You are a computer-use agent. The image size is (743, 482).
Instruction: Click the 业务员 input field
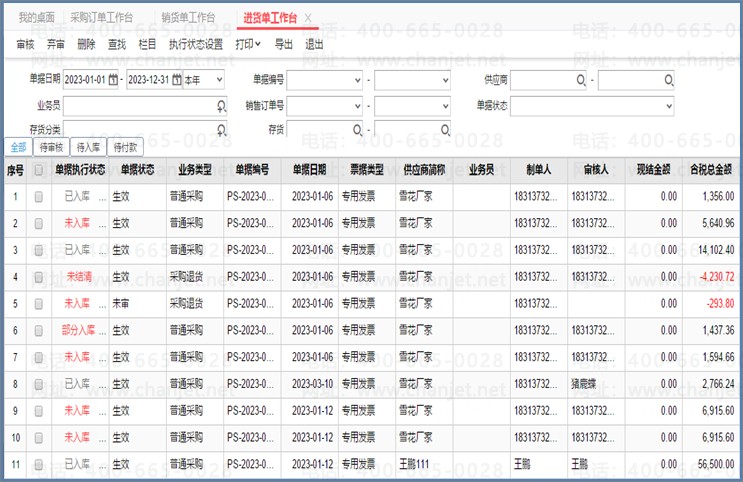(x=145, y=106)
